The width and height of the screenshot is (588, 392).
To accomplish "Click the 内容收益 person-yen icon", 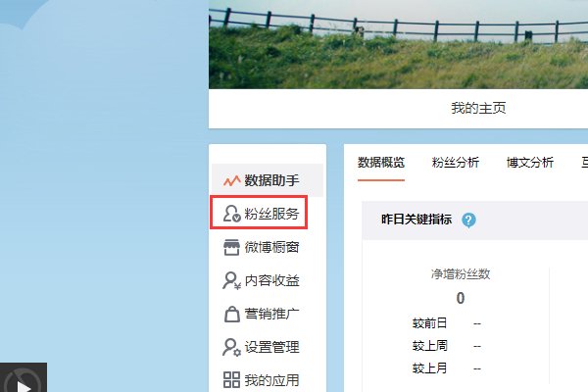I will [231, 280].
